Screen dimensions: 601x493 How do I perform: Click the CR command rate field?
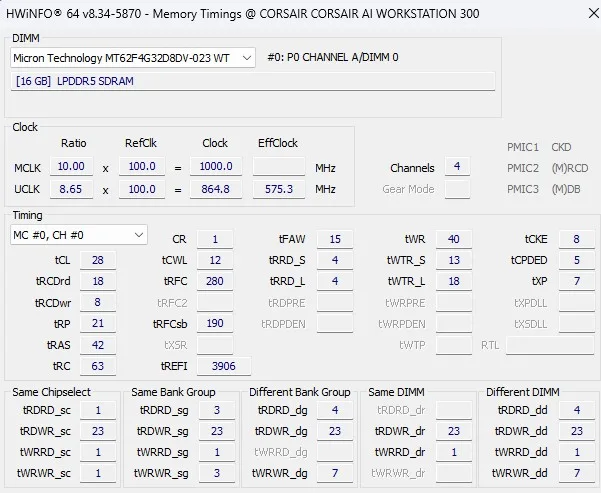[215, 240]
